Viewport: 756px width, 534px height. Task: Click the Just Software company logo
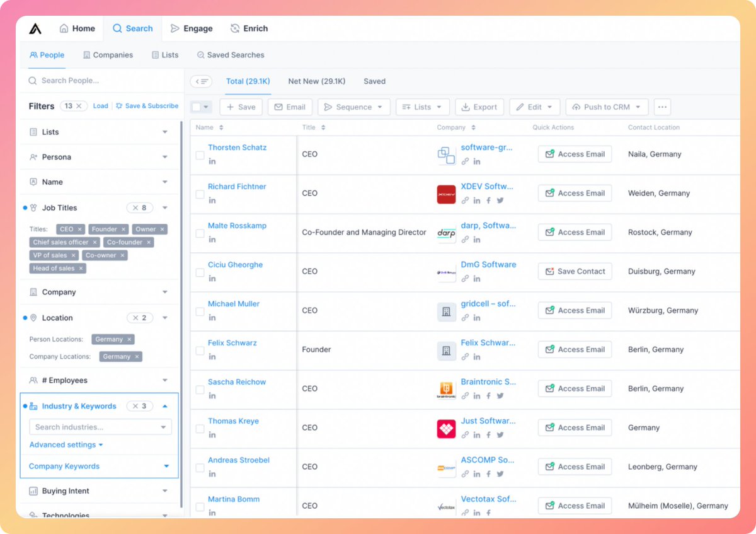point(446,429)
